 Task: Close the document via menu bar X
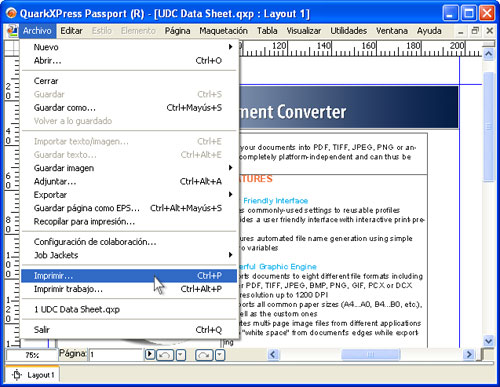[490, 31]
